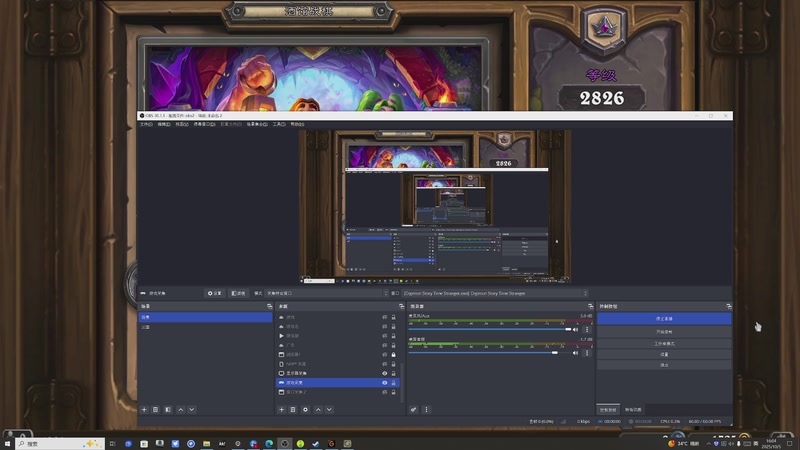Open 文件 menu in OBS menu bar

(146, 124)
